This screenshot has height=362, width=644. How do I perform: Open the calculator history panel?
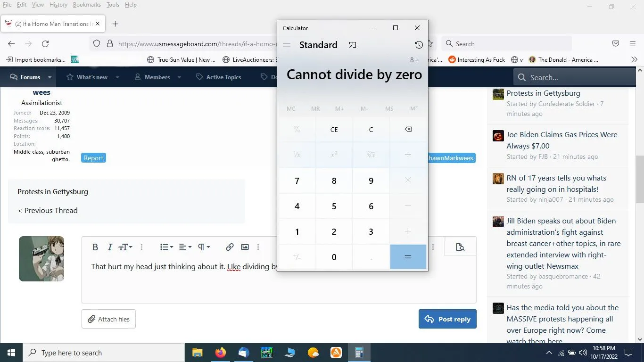tap(419, 45)
